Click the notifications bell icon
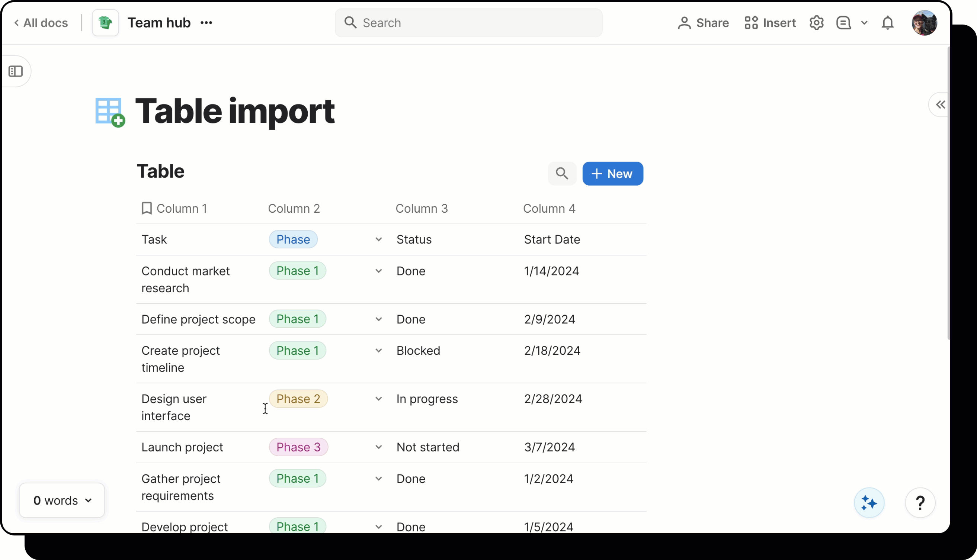The width and height of the screenshot is (977, 560). 887,23
